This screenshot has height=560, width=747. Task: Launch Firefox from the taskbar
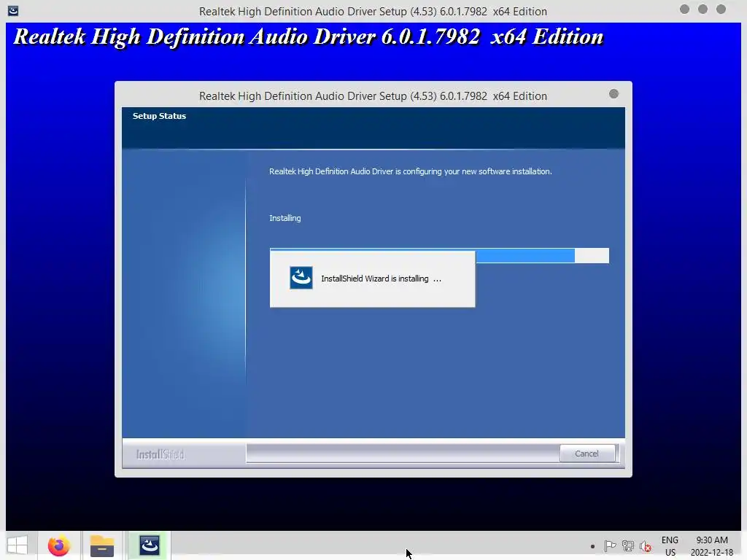[x=58, y=545]
